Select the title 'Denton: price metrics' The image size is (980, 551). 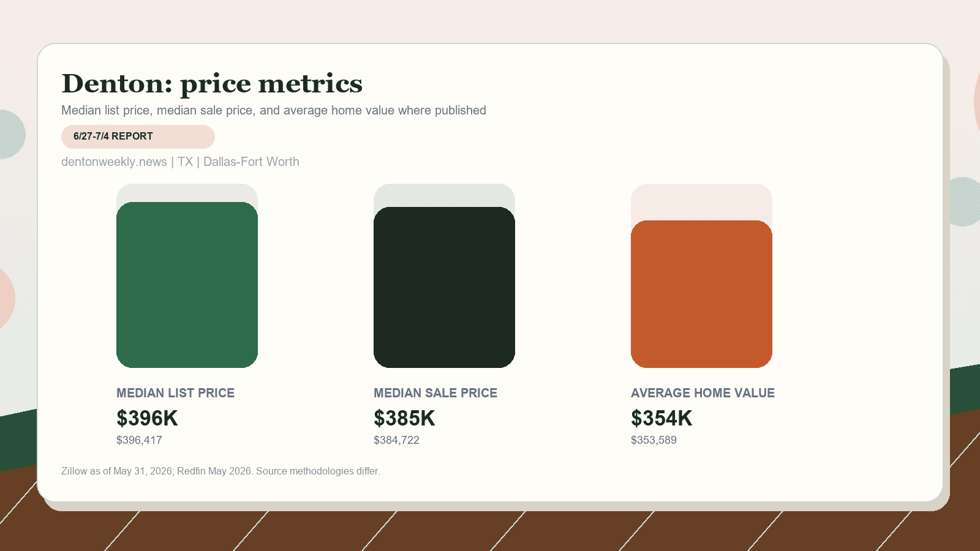212,84
